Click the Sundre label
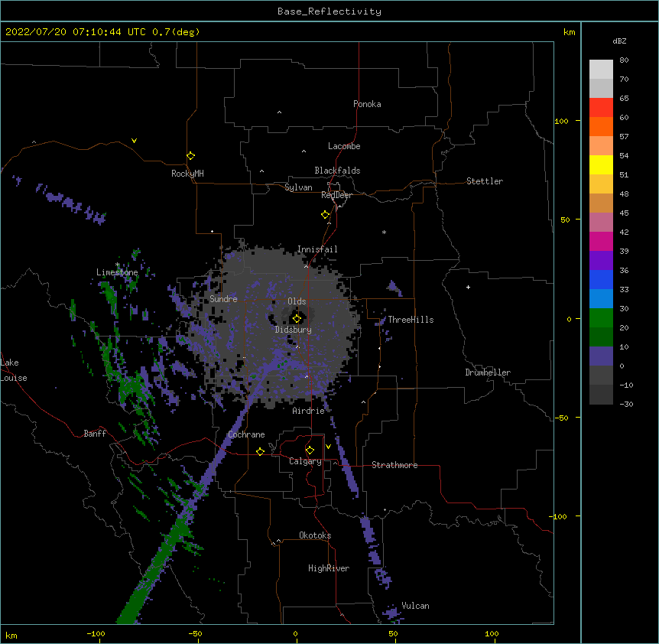 223,299
